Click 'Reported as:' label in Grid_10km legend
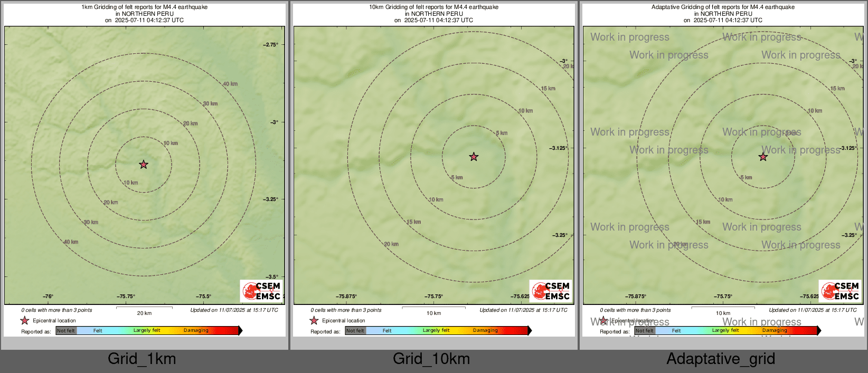The height and width of the screenshot is (373, 868). point(325,332)
